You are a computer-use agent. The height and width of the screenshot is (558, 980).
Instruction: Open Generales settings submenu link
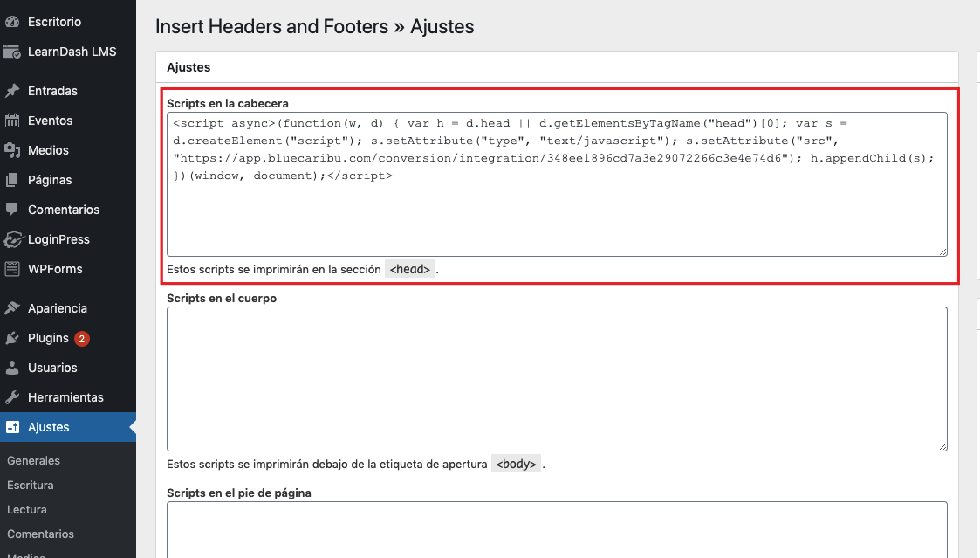point(34,460)
